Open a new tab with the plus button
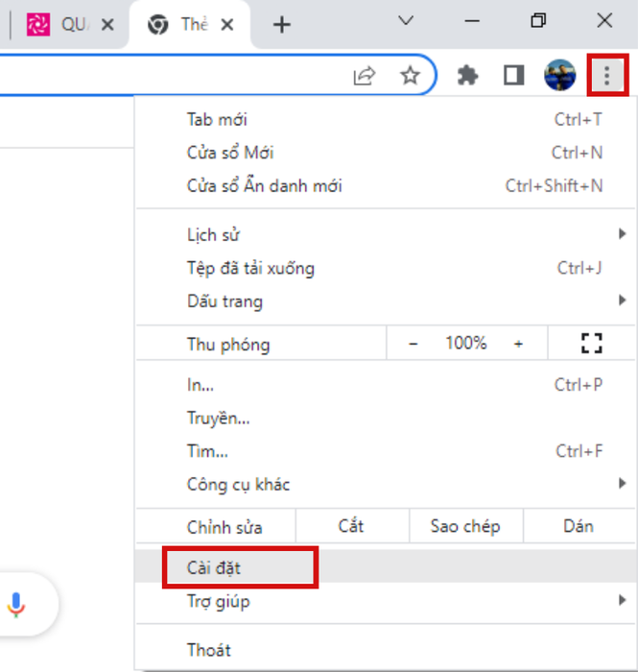The image size is (638, 672). [282, 25]
